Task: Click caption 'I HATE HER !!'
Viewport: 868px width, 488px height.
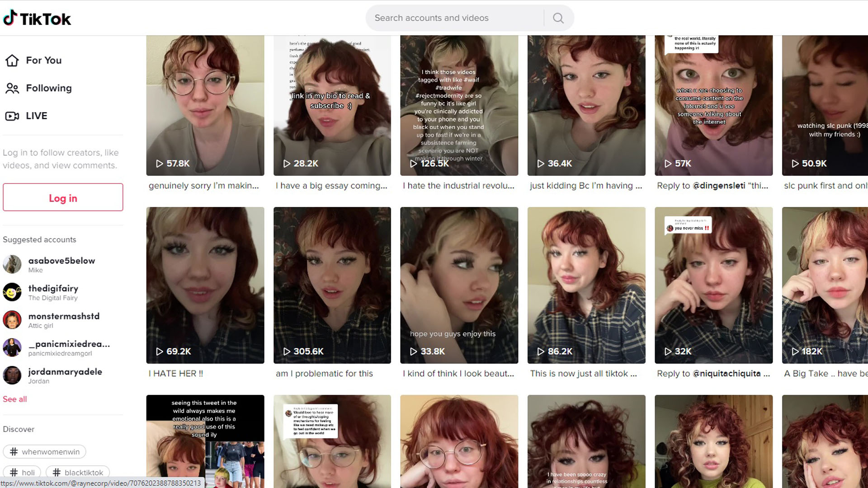Action: coord(176,374)
